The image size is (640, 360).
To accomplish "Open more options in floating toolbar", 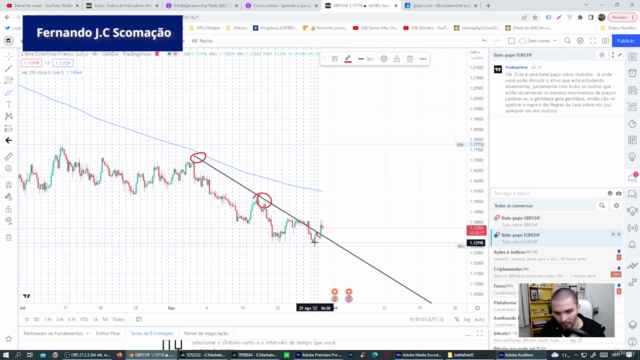I will pyautogui.click(x=423, y=59).
